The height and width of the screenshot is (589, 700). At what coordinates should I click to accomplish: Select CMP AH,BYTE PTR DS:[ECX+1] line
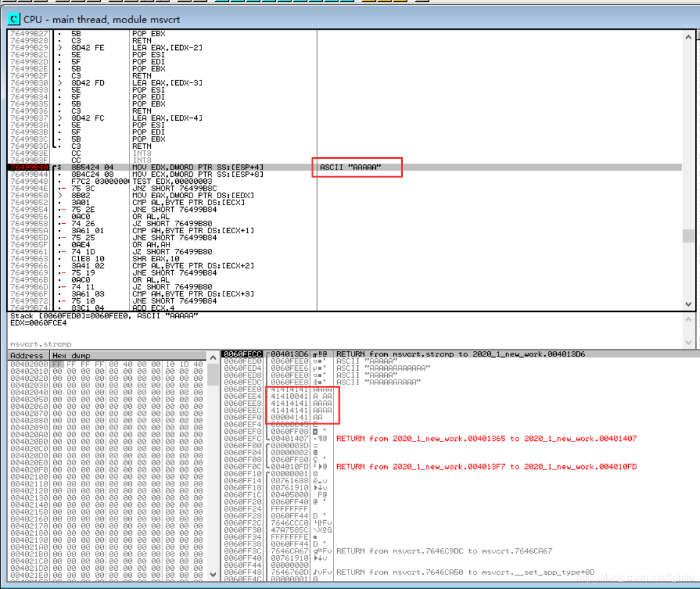[193, 231]
